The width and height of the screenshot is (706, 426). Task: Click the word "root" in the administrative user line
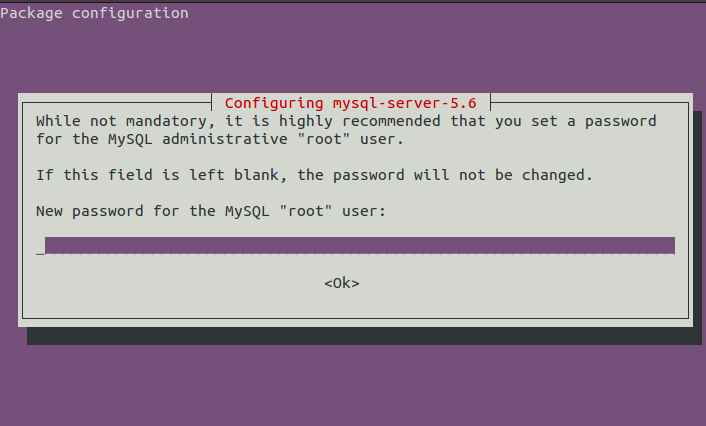coord(324,139)
